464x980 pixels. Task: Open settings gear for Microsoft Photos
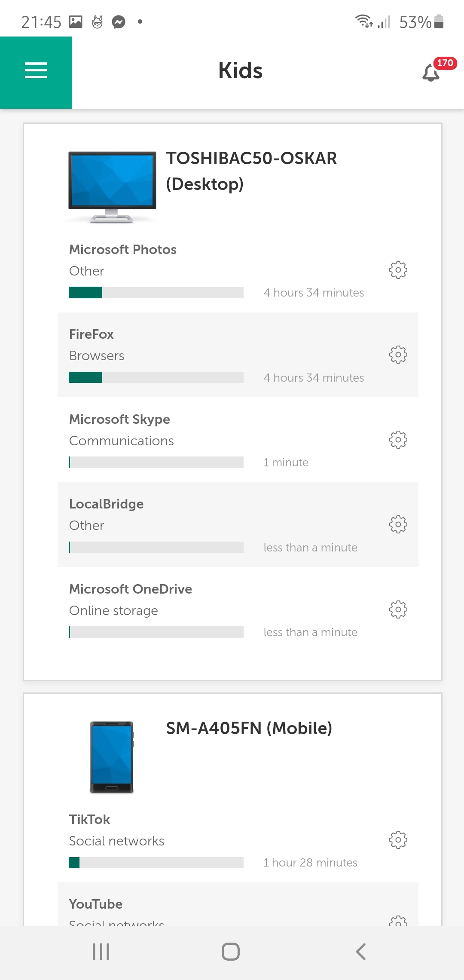click(398, 270)
